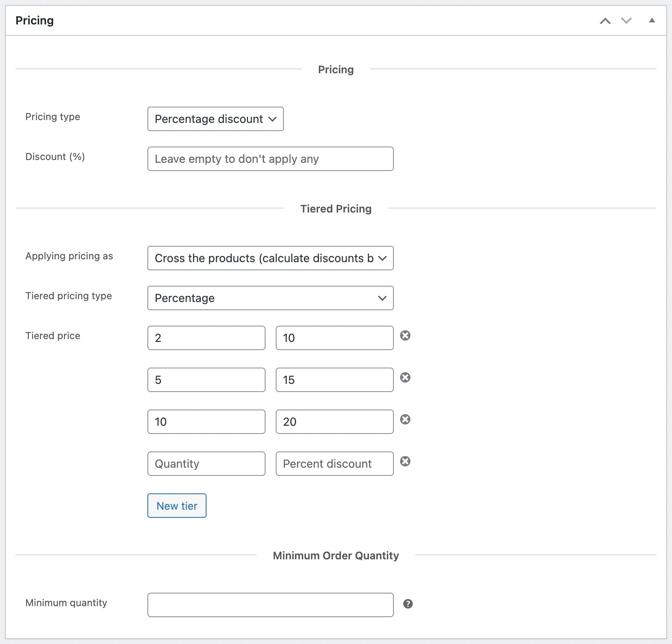Viewport: 672px width, 644px height.
Task: Remove the empty tier row
Action: click(x=405, y=462)
